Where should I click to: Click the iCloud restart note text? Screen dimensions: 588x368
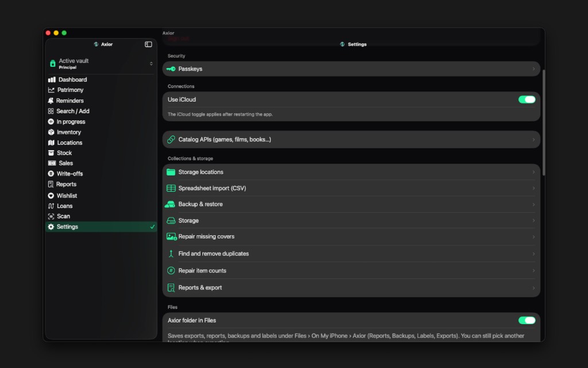click(x=220, y=114)
